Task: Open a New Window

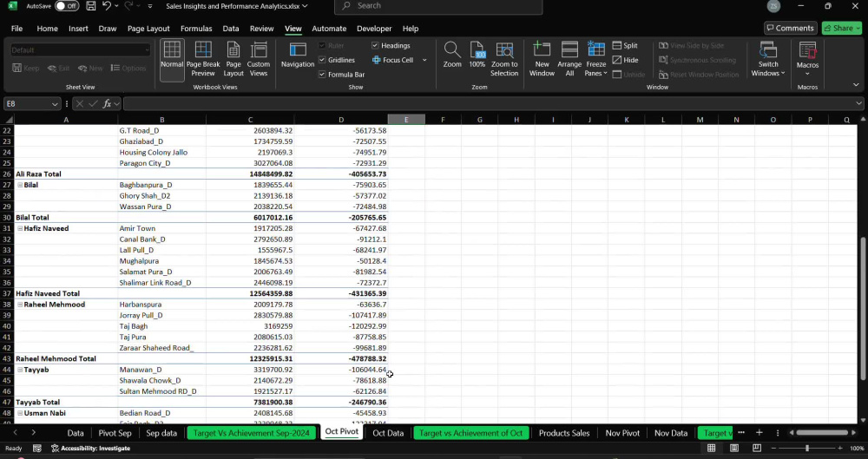Action: [542, 59]
